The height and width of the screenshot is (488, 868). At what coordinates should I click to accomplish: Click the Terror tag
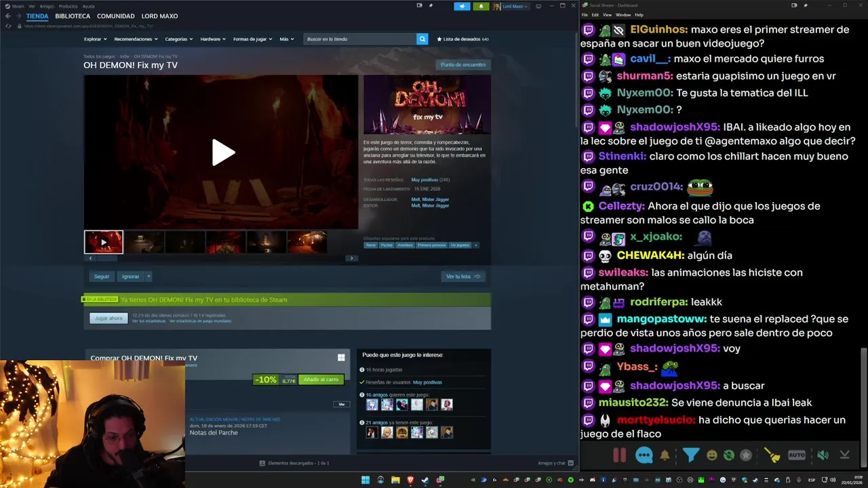click(x=370, y=245)
